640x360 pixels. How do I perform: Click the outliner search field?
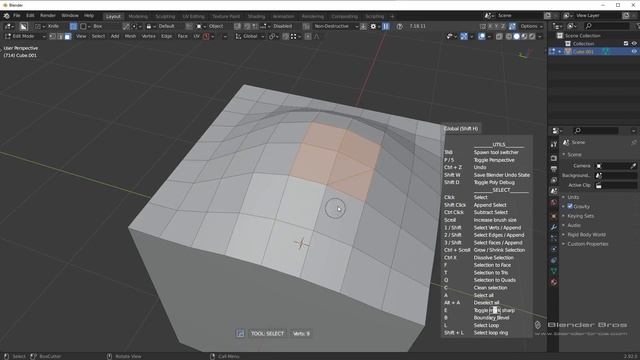[607, 26]
